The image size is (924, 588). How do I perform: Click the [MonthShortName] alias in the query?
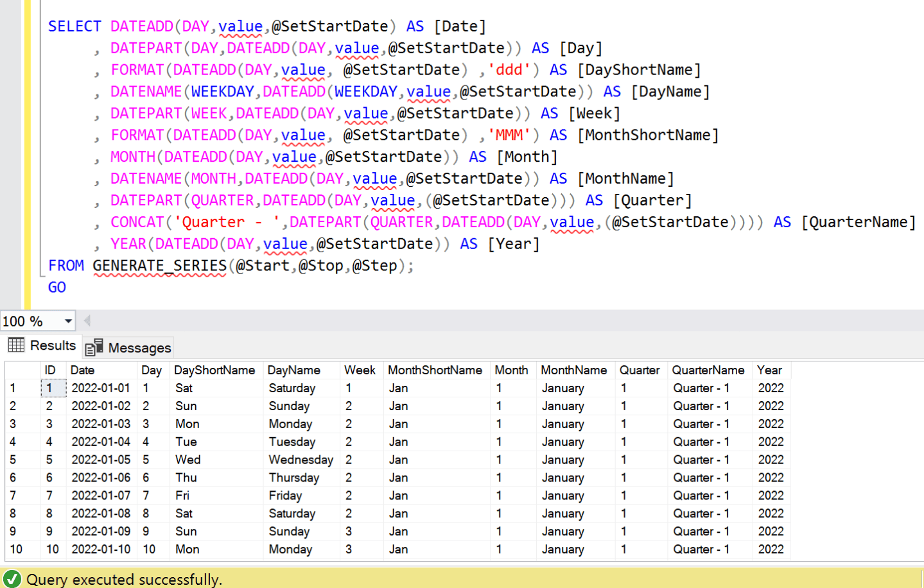point(649,135)
